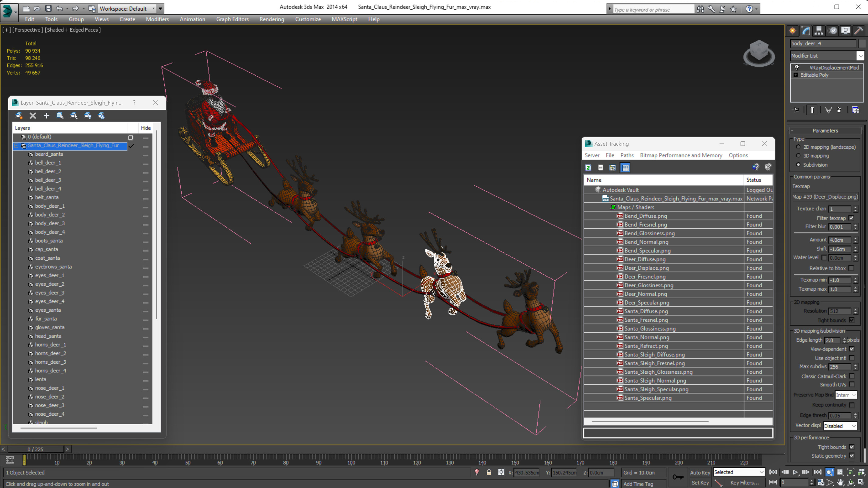Click the Pan View hand icon
This screenshot has width=868, height=488.
point(840,482)
